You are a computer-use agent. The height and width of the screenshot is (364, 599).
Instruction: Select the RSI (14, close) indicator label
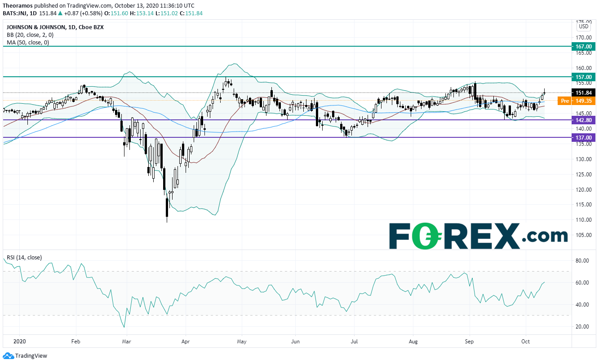tap(24, 257)
